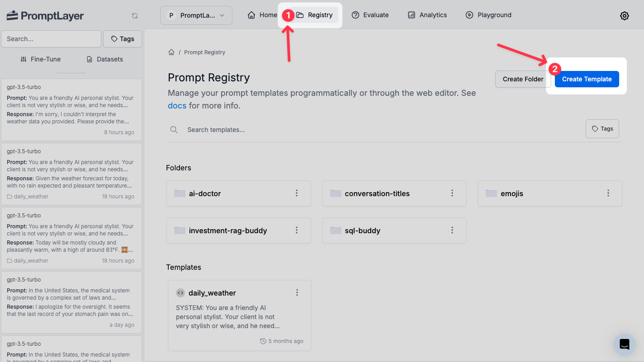The image size is (644, 362).
Task: Open the daily_weather template options menu
Action: coord(297,292)
